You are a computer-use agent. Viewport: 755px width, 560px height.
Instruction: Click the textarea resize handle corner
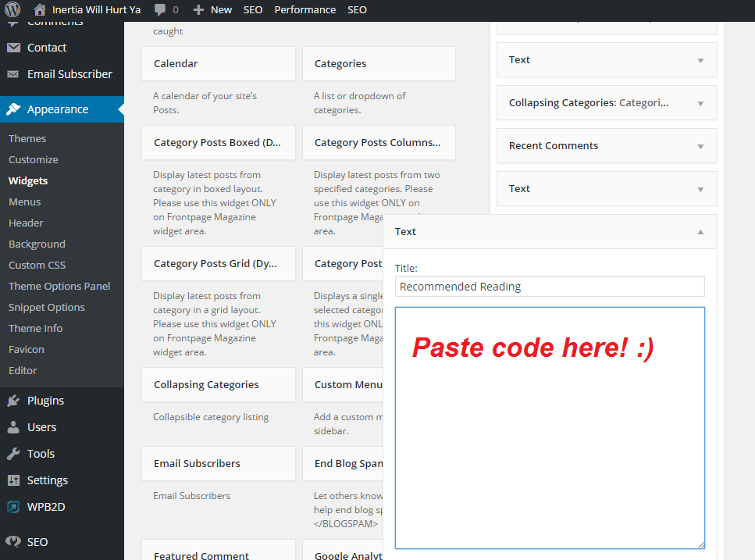pos(701,544)
